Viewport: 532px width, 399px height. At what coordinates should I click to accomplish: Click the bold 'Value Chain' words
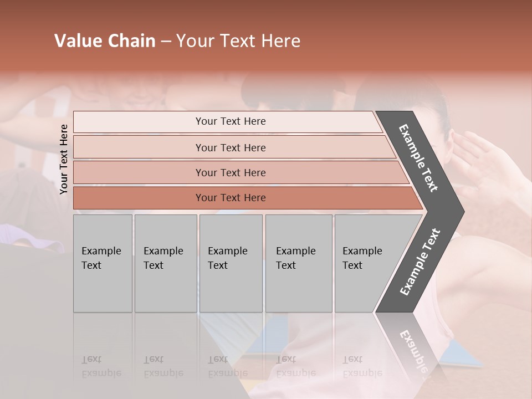point(105,41)
